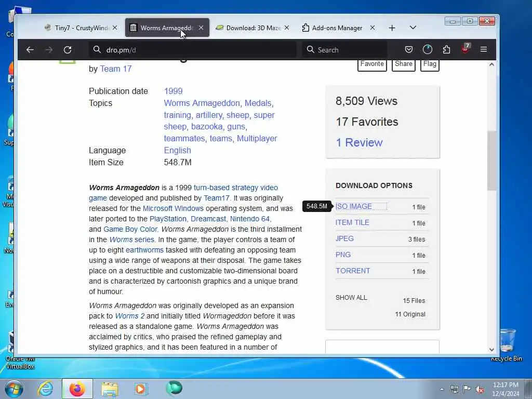Click the page scrollbar up arrow
The width and height of the screenshot is (532, 399).
(491, 64)
